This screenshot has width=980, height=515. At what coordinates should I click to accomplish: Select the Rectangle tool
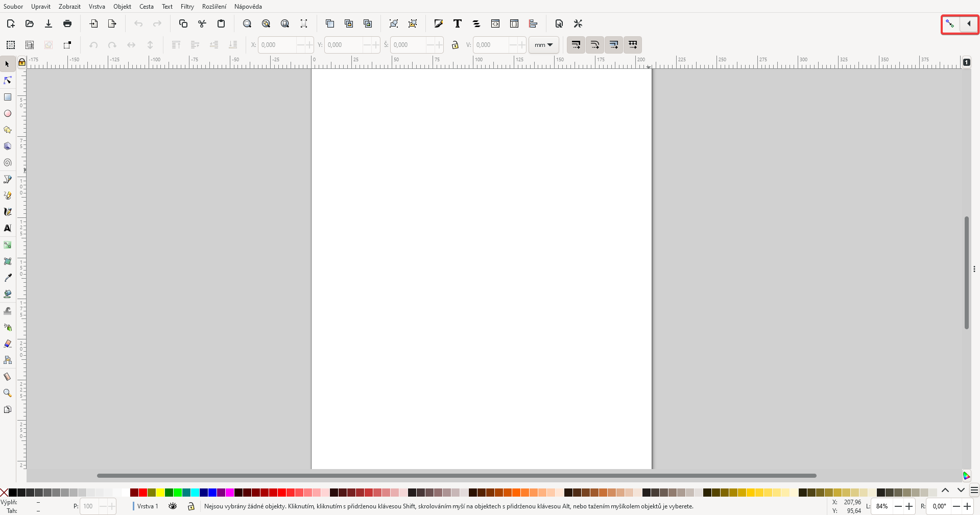click(7, 97)
